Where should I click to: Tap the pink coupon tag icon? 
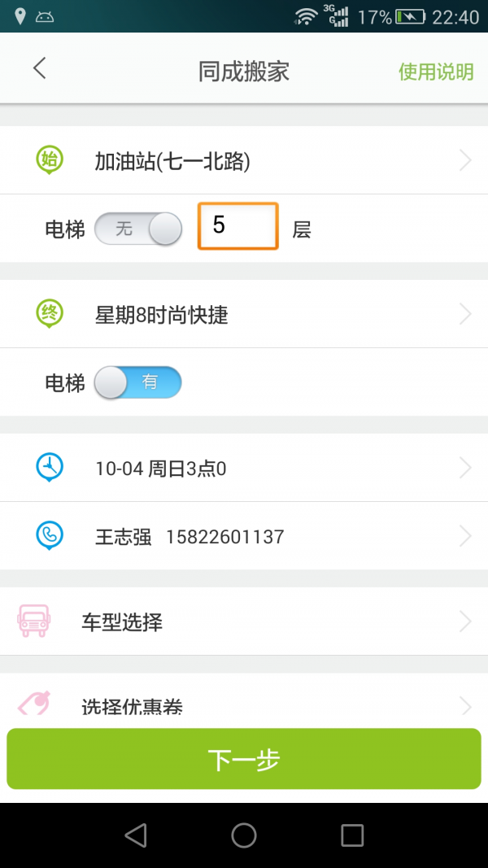click(x=35, y=703)
